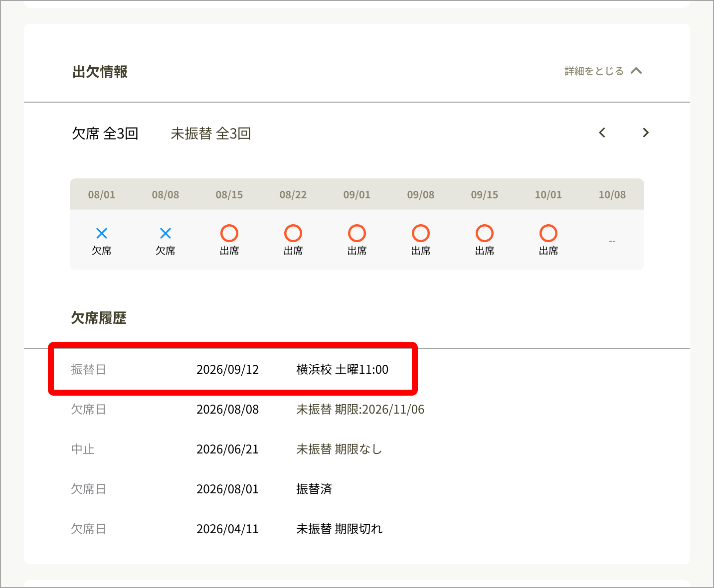Click the date 2026/04/11 in absence history
Image resolution: width=714 pixels, height=588 pixels.
[x=228, y=529]
